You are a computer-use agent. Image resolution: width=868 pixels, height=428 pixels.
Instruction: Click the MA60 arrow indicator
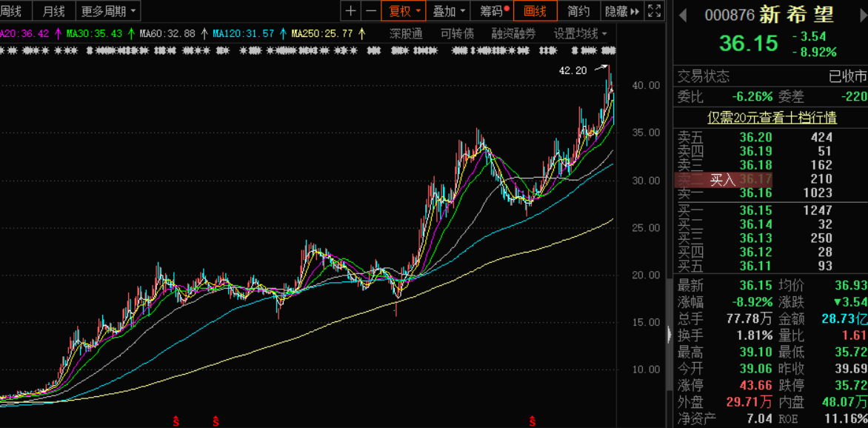coord(204,33)
